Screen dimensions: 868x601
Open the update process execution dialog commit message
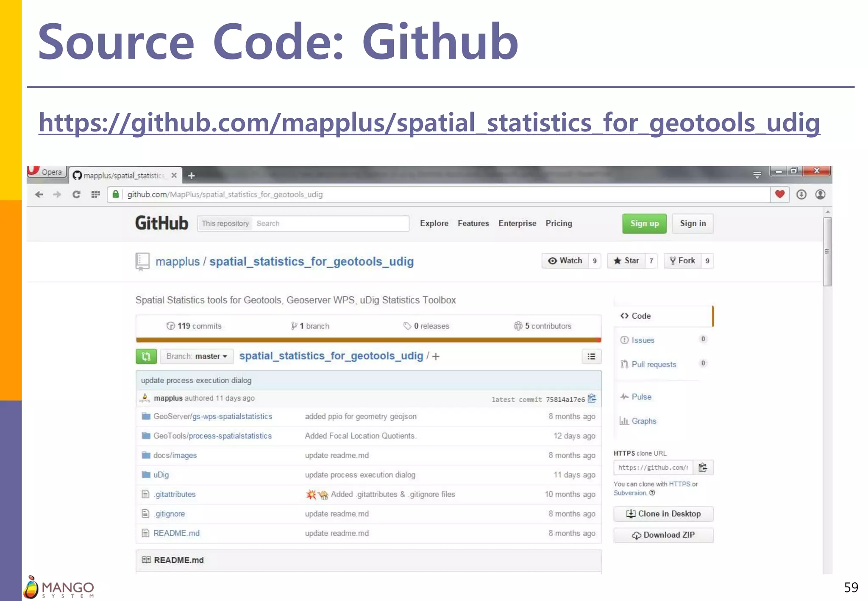pos(196,380)
